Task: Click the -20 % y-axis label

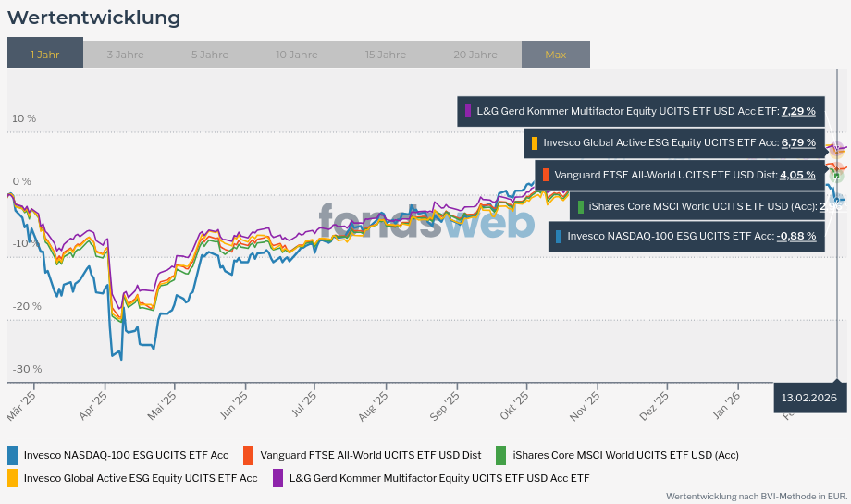Action: pos(27,306)
